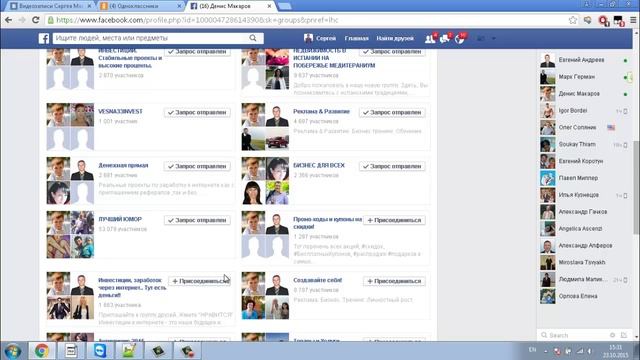Click the search magnifier icon
This screenshot has width=640, height=360.
click(253, 38)
